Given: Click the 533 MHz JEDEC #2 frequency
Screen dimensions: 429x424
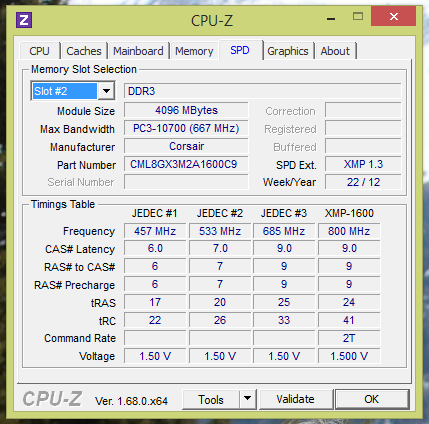Looking at the screenshot, I should coord(220,231).
